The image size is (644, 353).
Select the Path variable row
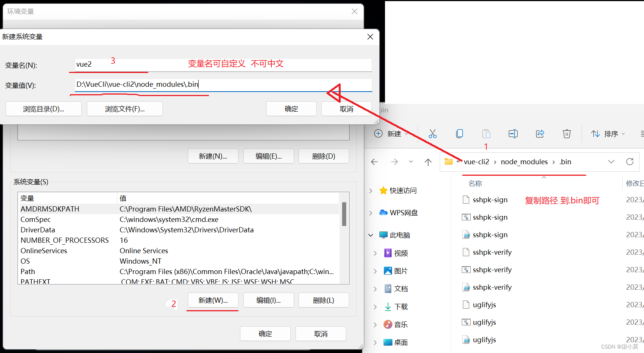click(179, 271)
